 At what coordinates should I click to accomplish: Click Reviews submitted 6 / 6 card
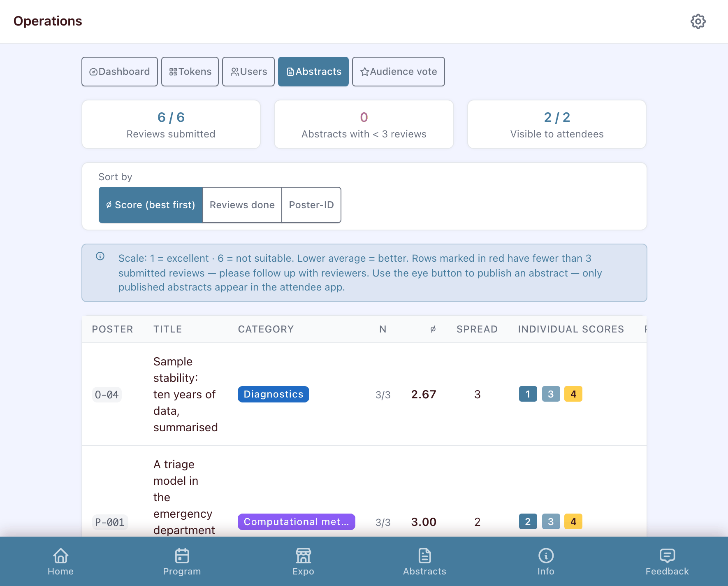[x=171, y=124]
